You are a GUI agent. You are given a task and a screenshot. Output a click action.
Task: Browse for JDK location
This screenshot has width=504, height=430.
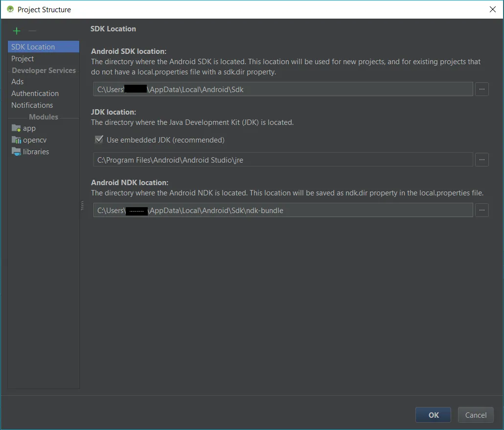tap(482, 160)
